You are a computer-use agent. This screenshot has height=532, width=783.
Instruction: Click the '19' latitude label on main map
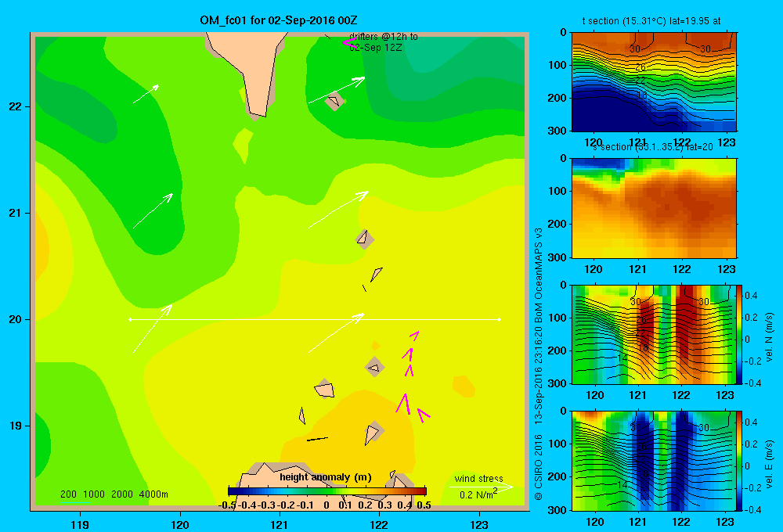(x=15, y=426)
